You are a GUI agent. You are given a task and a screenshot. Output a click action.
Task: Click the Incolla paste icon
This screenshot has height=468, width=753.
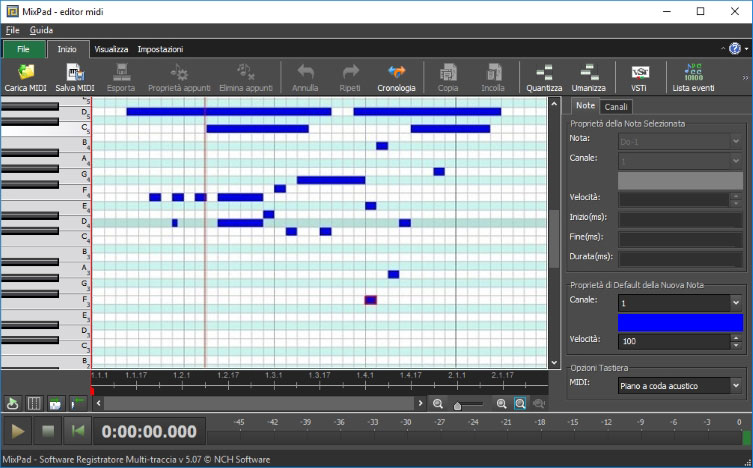point(493,72)
